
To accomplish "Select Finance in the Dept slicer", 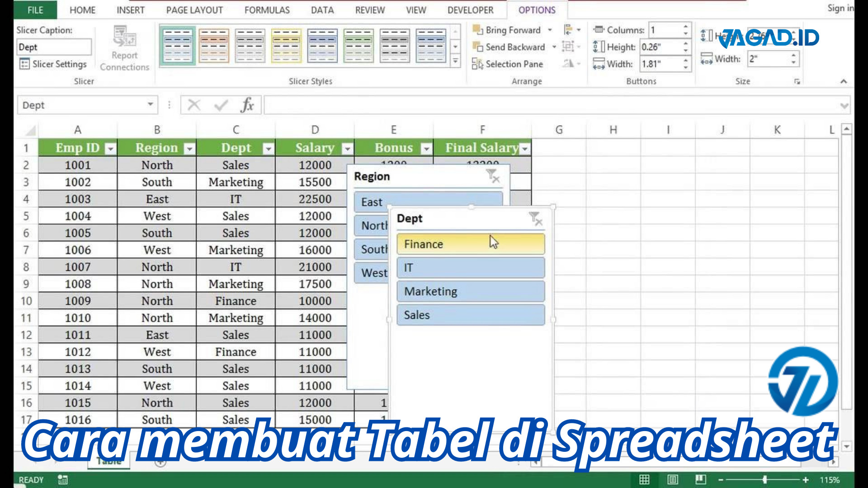I will [470, 244].
